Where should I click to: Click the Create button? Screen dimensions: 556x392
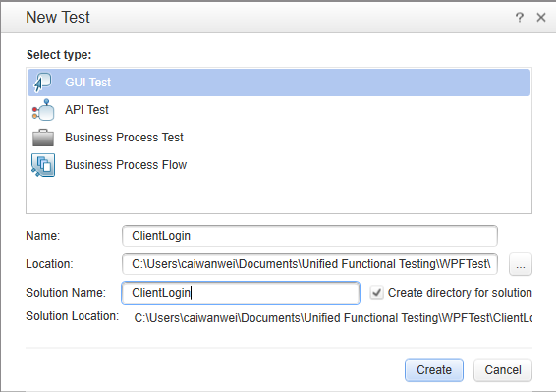(434, 370)
